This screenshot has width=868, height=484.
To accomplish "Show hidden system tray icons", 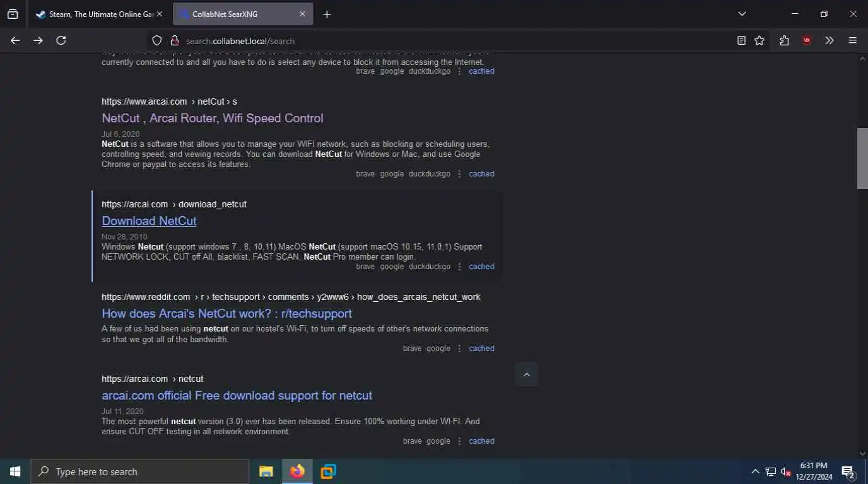I will pyautogui.click(x=755, y=471).
